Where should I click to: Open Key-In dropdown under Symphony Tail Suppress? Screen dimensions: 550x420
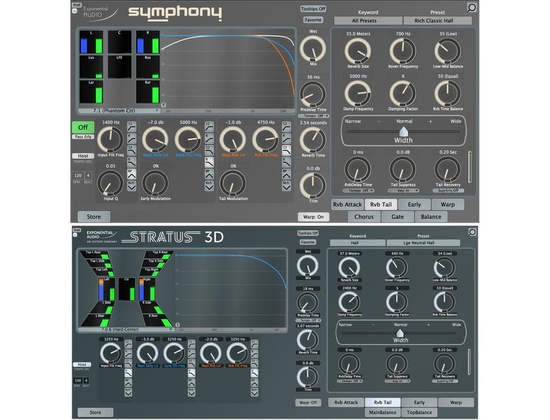(403, 191)
